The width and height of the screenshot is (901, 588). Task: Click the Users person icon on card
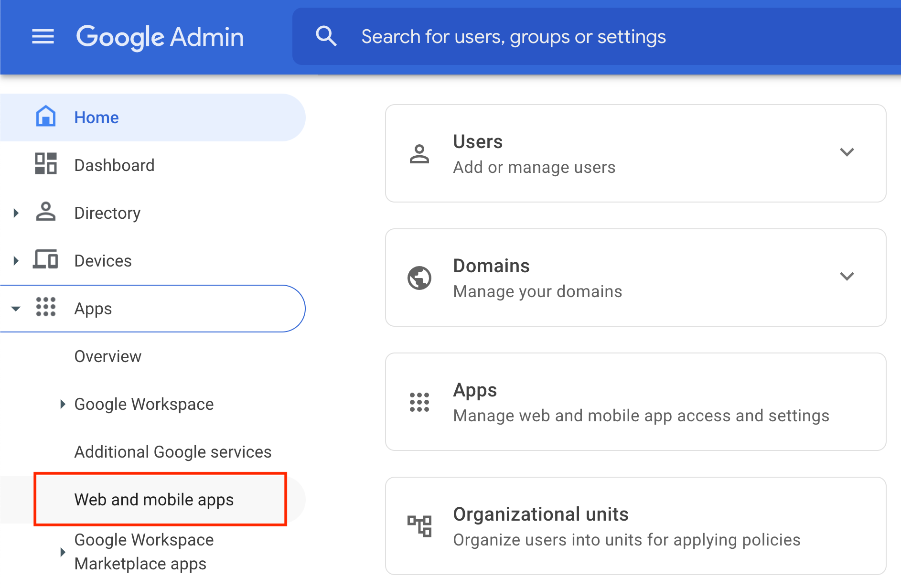(x=419, y=153)
